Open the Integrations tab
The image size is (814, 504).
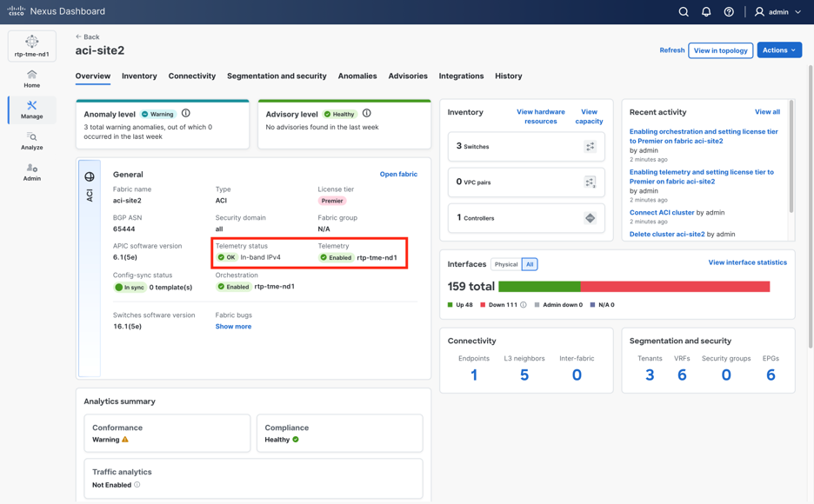point(461,76)
